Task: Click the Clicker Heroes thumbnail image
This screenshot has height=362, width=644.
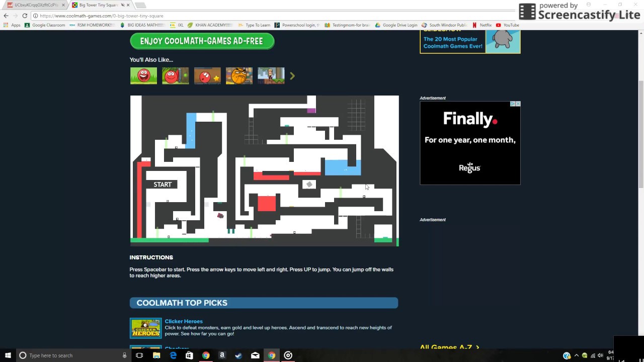Action: [x=145, y=328]
